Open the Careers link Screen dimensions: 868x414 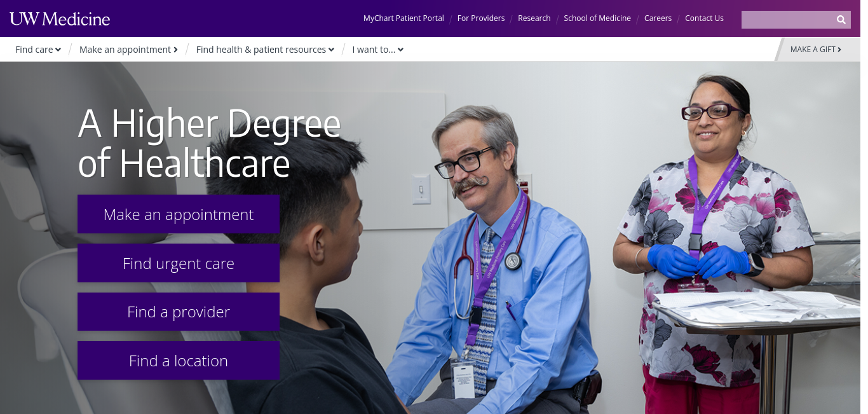click(x=658, y=18)
